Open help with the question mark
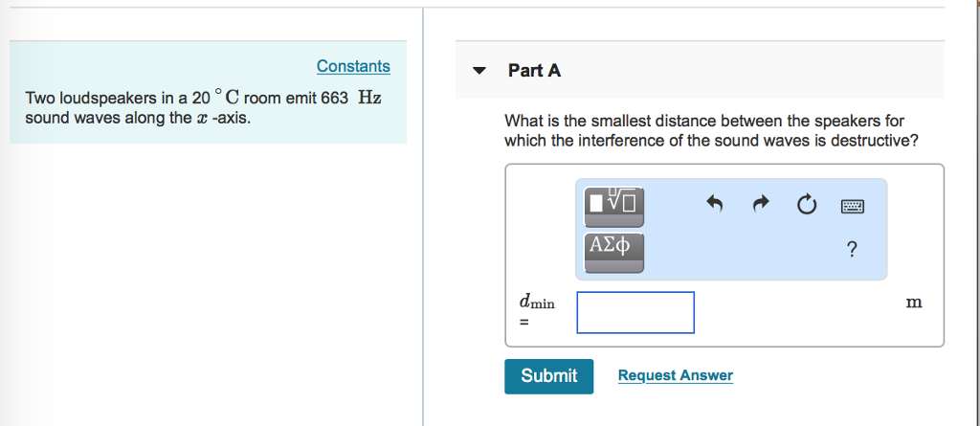This screenshot has height=426, width=980. coord(852,250)
